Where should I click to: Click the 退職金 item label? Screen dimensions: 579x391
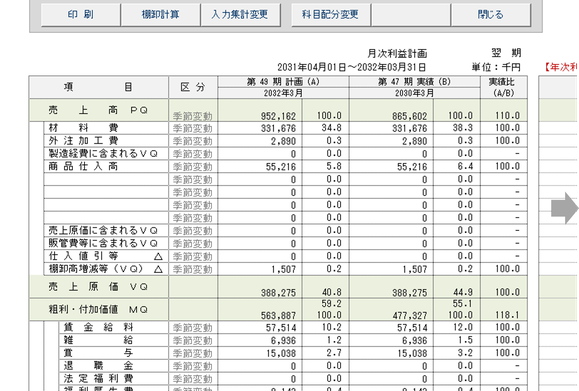(98, 366)
